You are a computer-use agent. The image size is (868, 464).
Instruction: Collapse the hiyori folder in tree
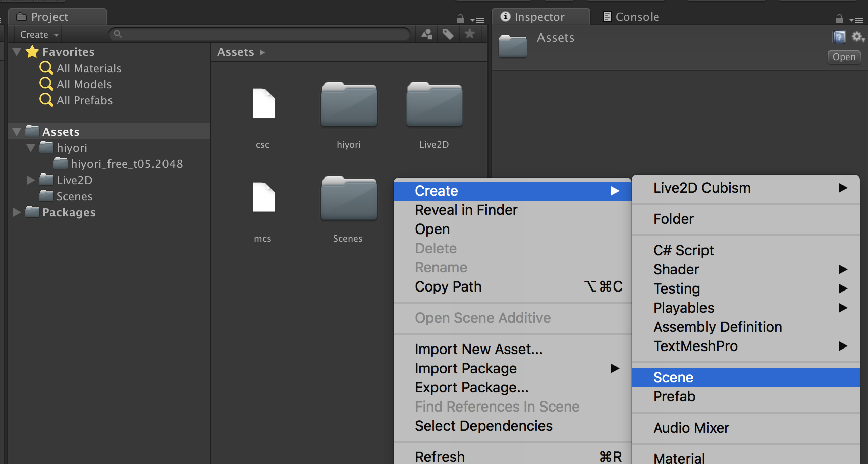[31, 148]
